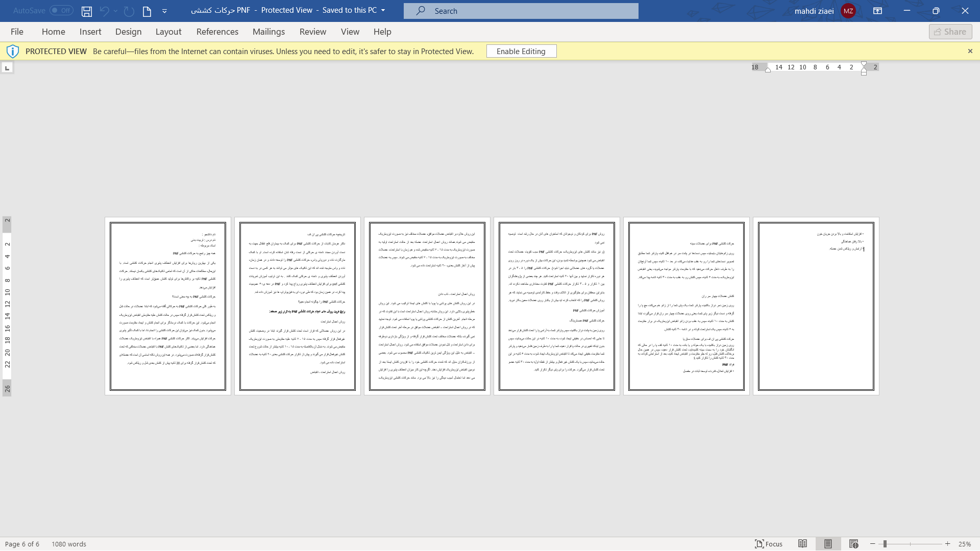Go to the References tab
The height and width of the screenshot is (551, 980).
point(217,32)
